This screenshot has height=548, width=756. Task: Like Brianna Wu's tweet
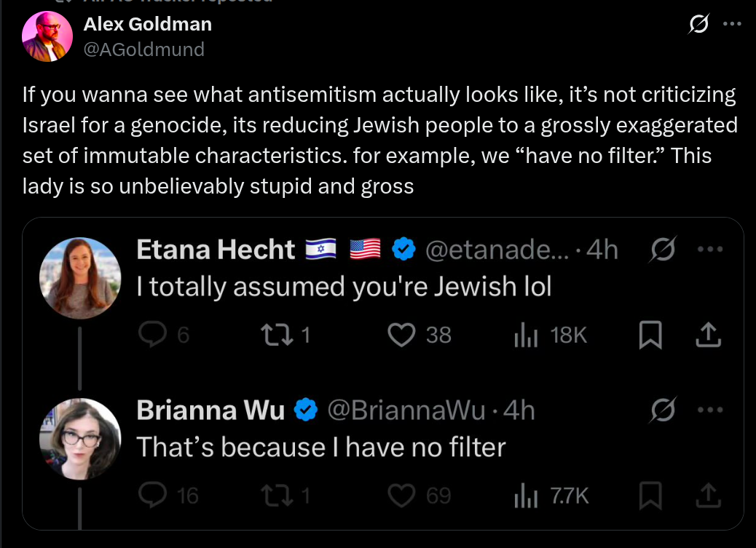pos(400,496)
